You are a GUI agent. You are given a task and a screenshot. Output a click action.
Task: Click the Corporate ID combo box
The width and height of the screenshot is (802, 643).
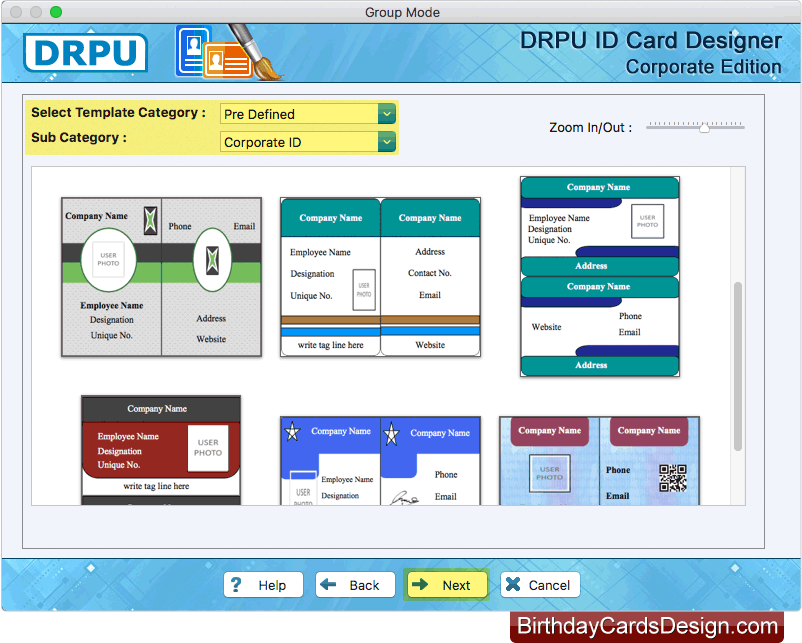[x=308, y=142]
